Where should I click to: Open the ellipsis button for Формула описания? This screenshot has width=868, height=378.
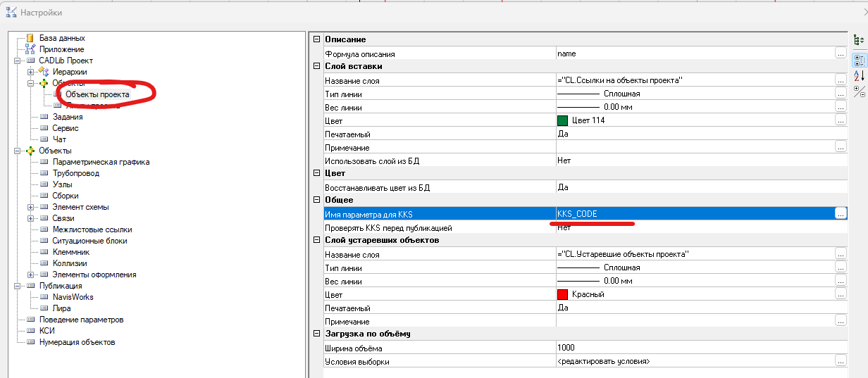(x=840, y=53)
